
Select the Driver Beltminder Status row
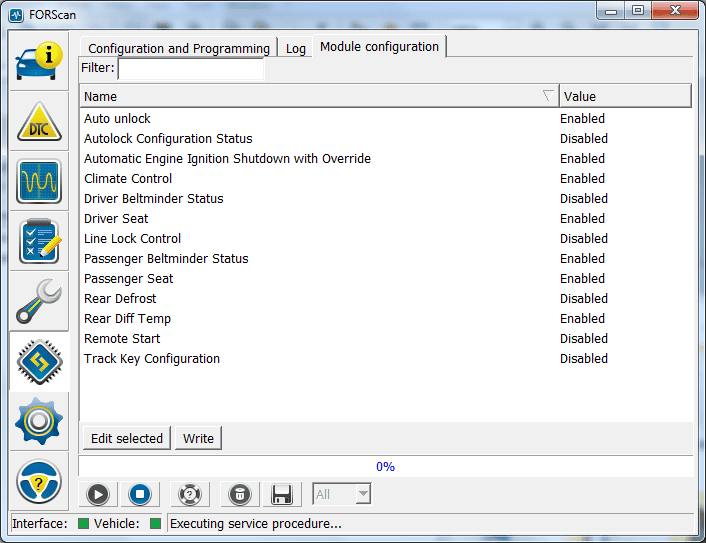[x=386, y=199]
